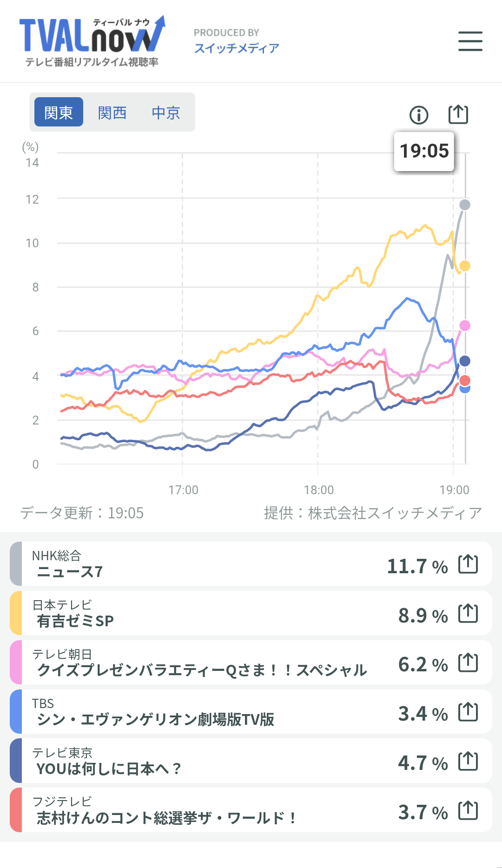The image size is (502, 868).
Task: Click the TVALnow logo
Action: pyautogui.click(x=92, y=41)
